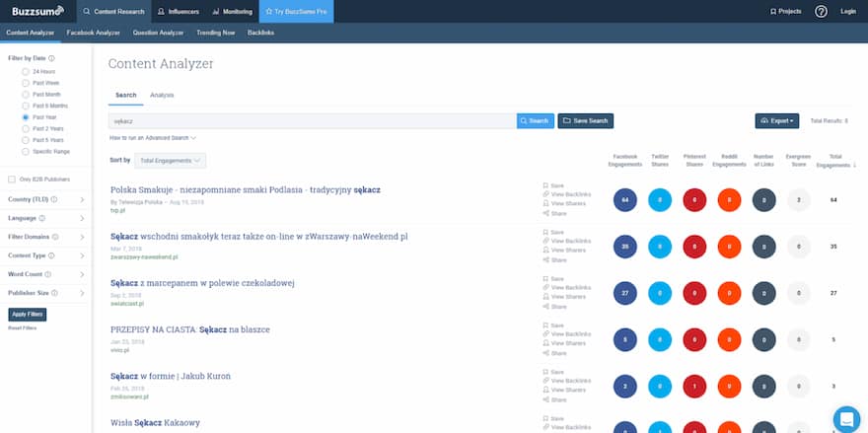The image size is (868, 433).
Task: Save the zWarszawy-naWeekend article
Action: click(553, 232)
